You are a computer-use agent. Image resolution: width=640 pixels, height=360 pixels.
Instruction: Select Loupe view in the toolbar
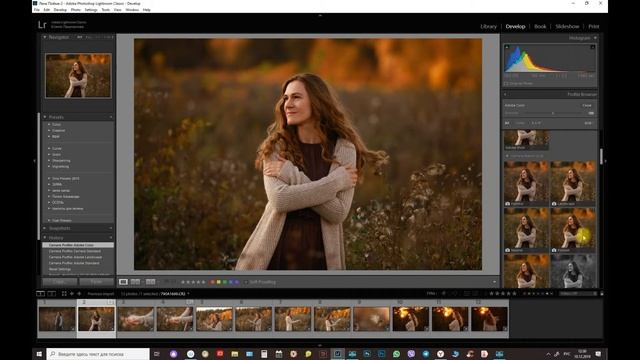point(123,282)
